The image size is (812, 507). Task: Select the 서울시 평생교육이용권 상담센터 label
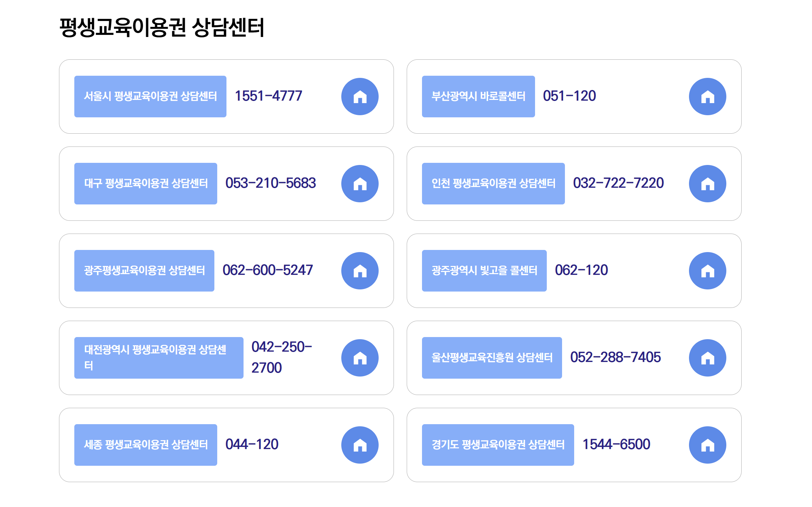pos(150,96)
